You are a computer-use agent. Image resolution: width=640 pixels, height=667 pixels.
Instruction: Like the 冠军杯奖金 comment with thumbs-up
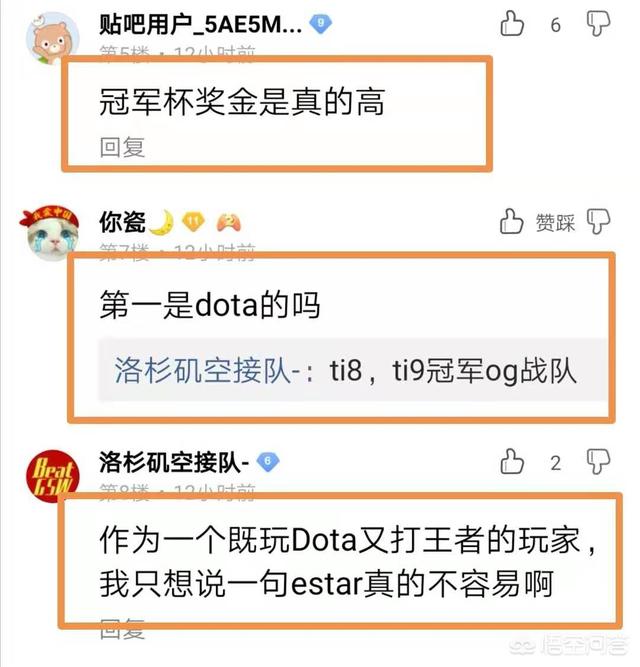coord(512,23)
